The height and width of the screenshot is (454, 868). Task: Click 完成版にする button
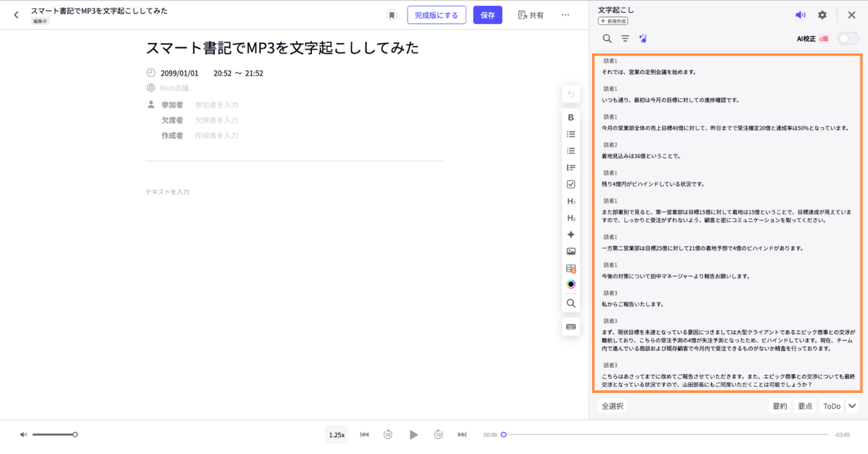point(436,15)
